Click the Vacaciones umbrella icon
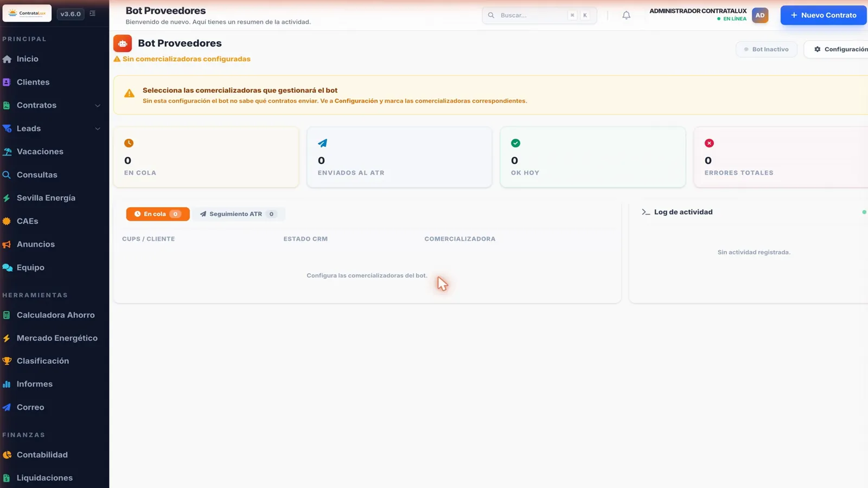This screenshot has width=868, height=488. [x=7, y=152]
